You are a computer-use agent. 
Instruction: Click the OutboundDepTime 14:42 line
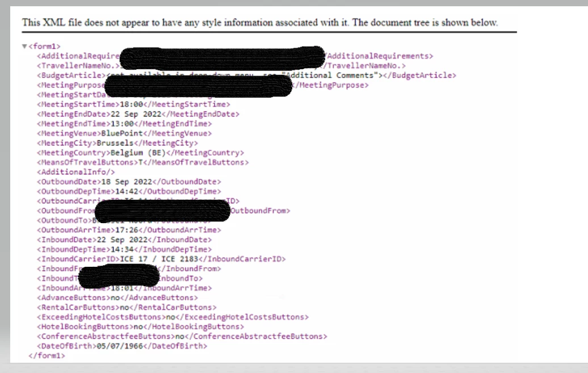pyautogui.click(x=129, y=191)
